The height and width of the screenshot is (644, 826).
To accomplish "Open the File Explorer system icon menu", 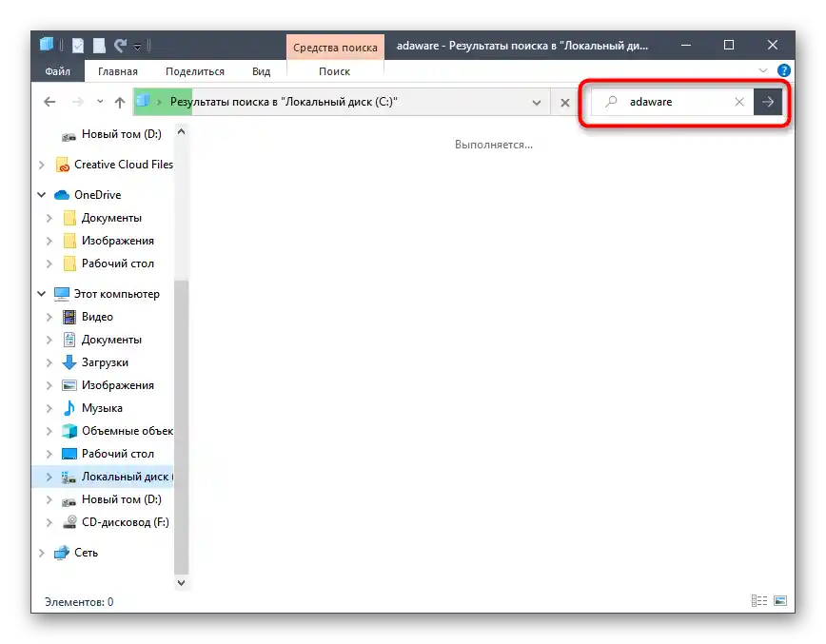I will pos(47,45).
